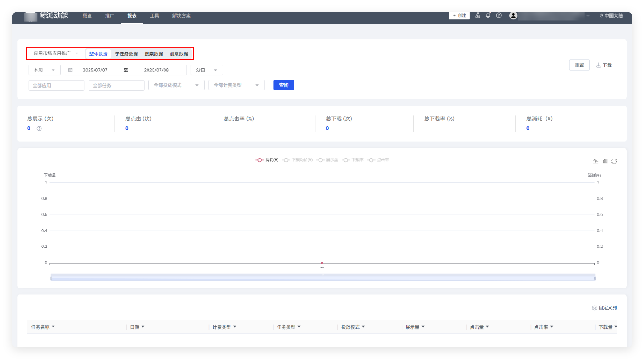Screen dimensions: 644x359
Task: Click the start date 2025/07/07
Action: point(95,70)
